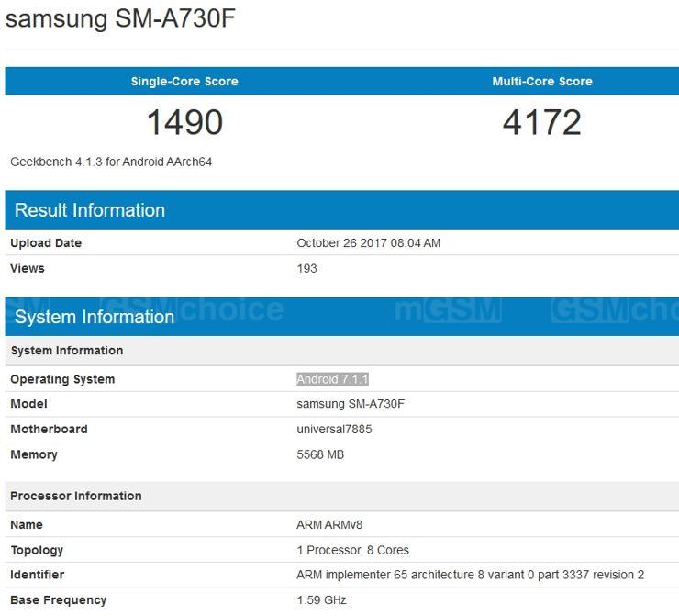Click the Topology label
This screenshot has height=616, width=679.
pos(37,550)
